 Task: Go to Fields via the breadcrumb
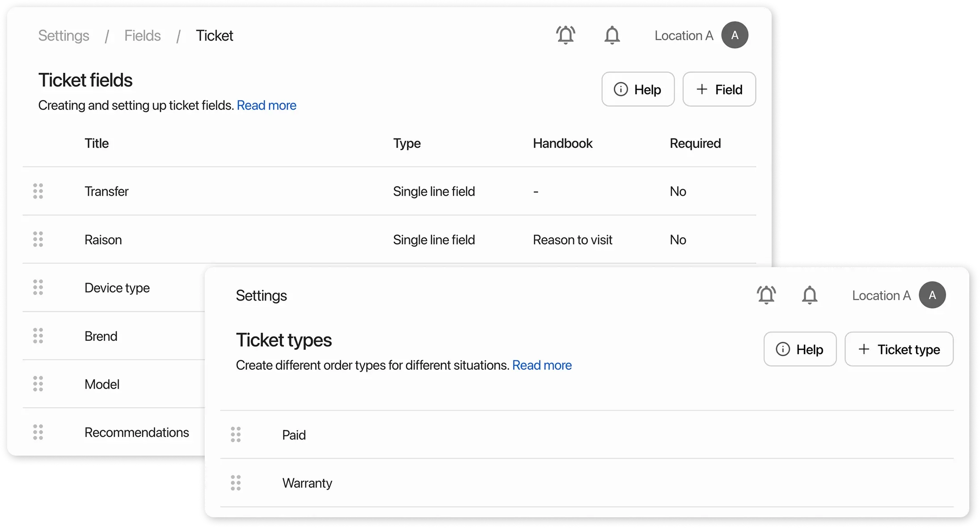tap(143, 35)
